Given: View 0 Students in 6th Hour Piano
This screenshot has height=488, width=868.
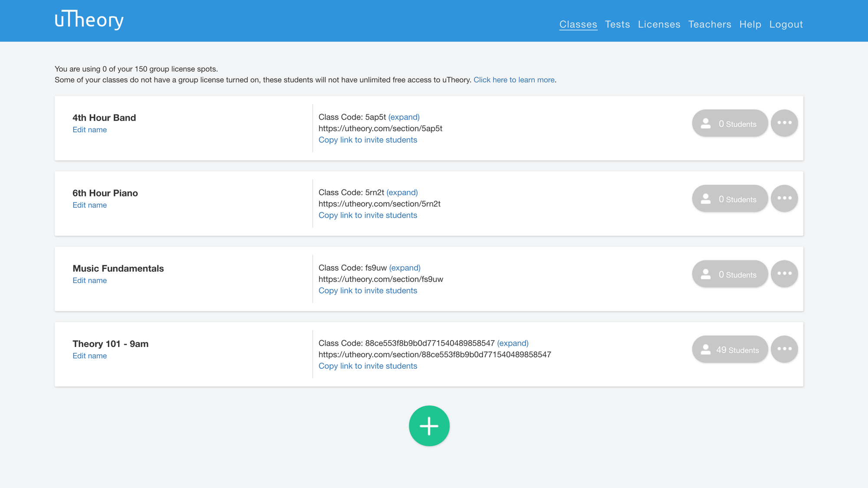Looking at the screenshot, I should point(730,199).
